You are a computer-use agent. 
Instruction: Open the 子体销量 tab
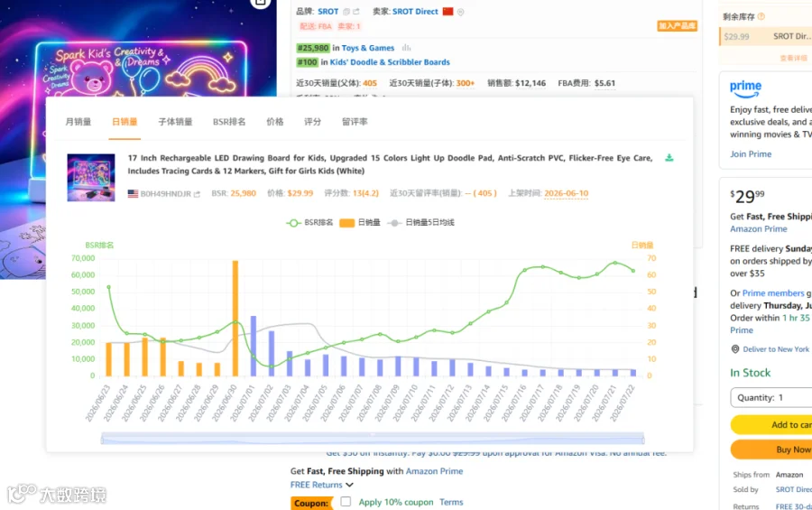click(175, 122)
